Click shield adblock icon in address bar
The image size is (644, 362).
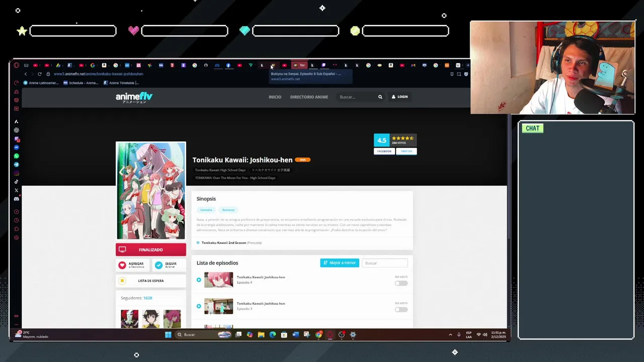coord(466,74)
